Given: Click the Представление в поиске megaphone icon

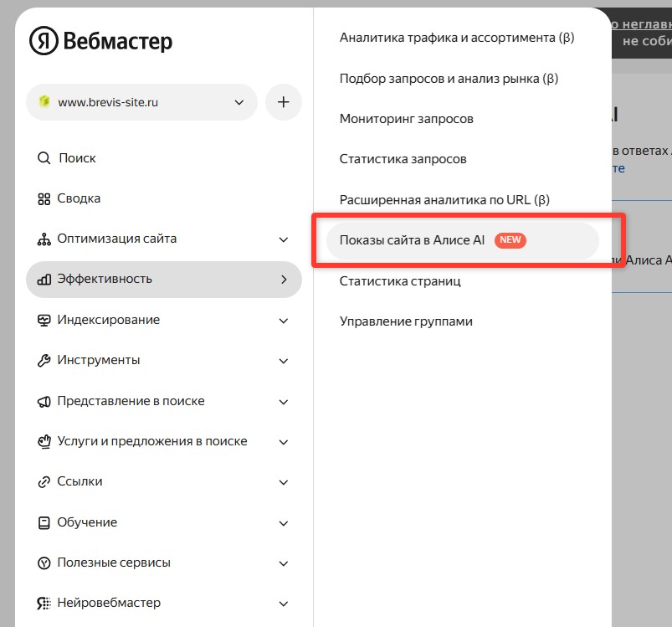Looking at the screenshot, I should (x=44, y=401).
